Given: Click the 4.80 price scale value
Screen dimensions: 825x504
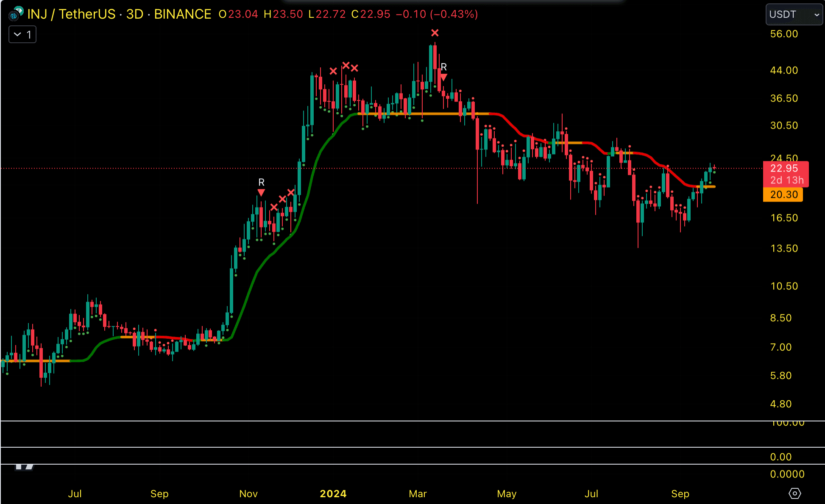Looking at the screenshot, I should click(781, 404).
